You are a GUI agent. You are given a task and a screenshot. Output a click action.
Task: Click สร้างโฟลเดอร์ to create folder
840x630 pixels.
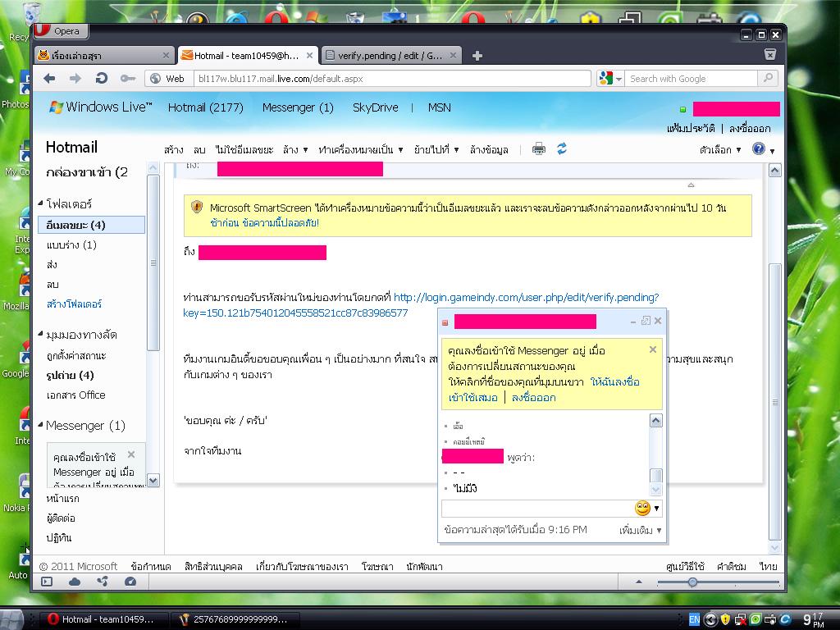pyautogui.click(x=74, y=304)
